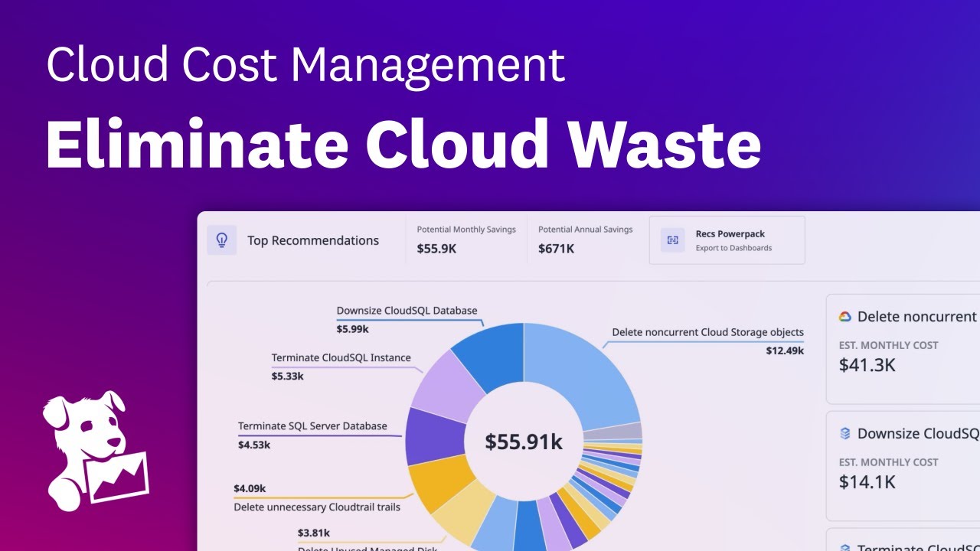This screenshot has height=551, width=980.
Task: Click the $4.53k chart value
Action: (x=254, y=444)
